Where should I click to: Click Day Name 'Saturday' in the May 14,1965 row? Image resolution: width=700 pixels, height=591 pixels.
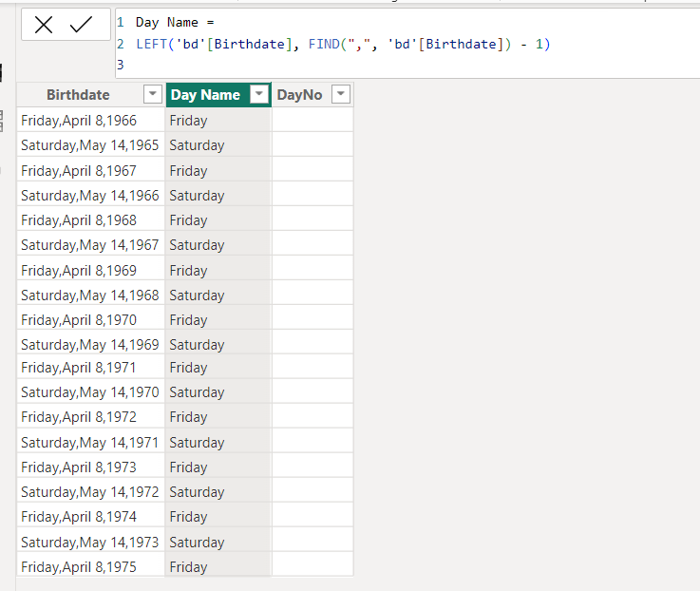218,144
